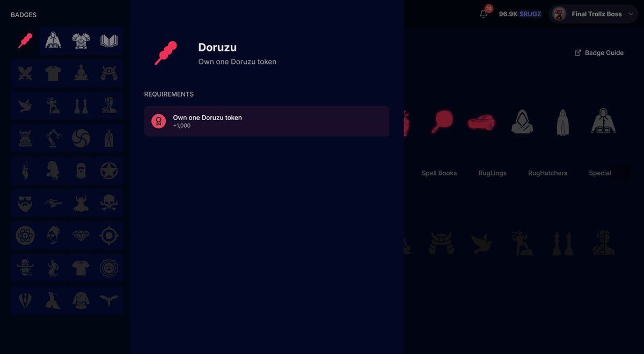Switch to the Special tab
The width and height of the screenshot is (644, 354).
(x=599, y=173)
